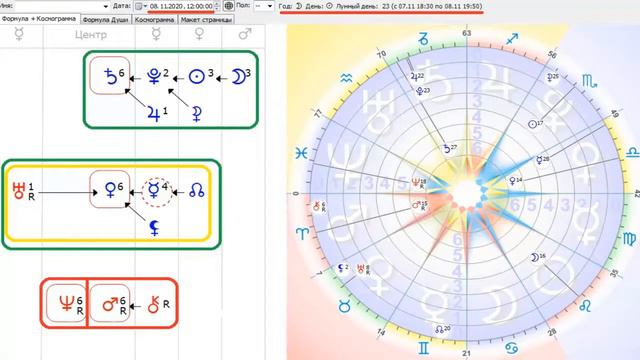This screenshot has height=360, width=640.
Task: Click Lilith 2 marker on the cosmogram
Action: pyautogui.click(x=343, y=268)
